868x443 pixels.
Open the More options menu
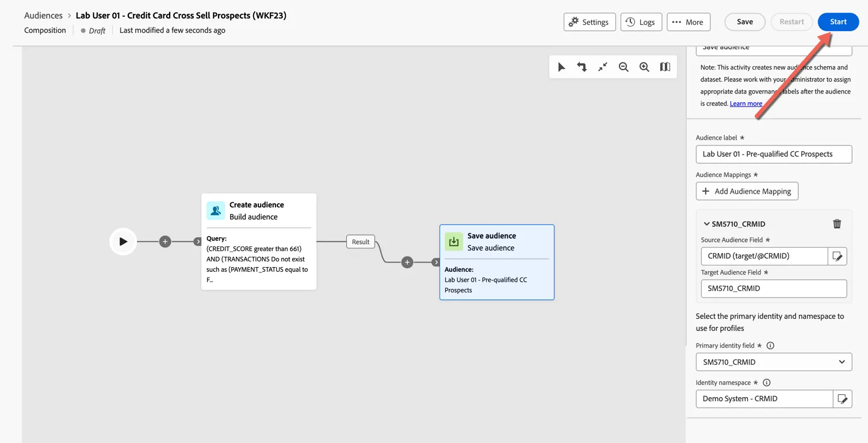689,22
